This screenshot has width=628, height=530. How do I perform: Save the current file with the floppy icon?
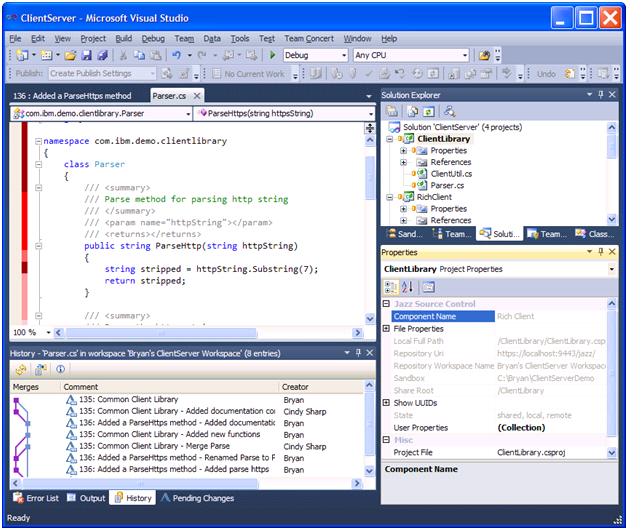click(87, 55)
